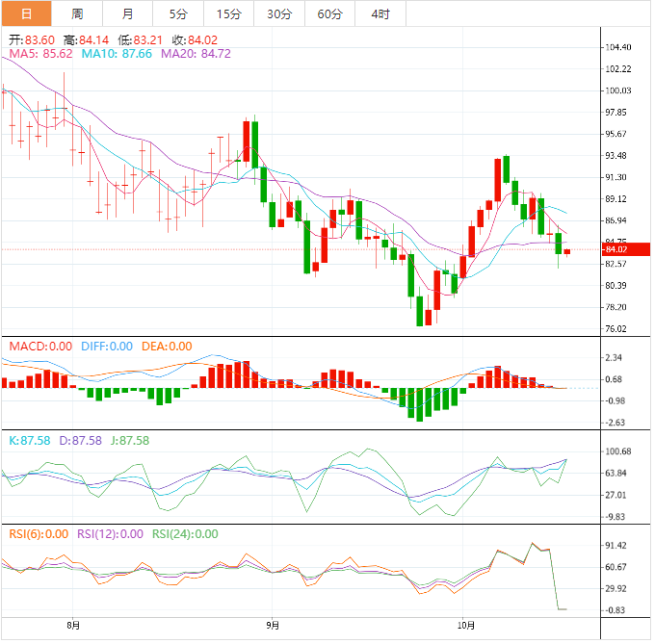Click the 10月 marker on time axis
655x644 pixels.
tap(464, 625)
